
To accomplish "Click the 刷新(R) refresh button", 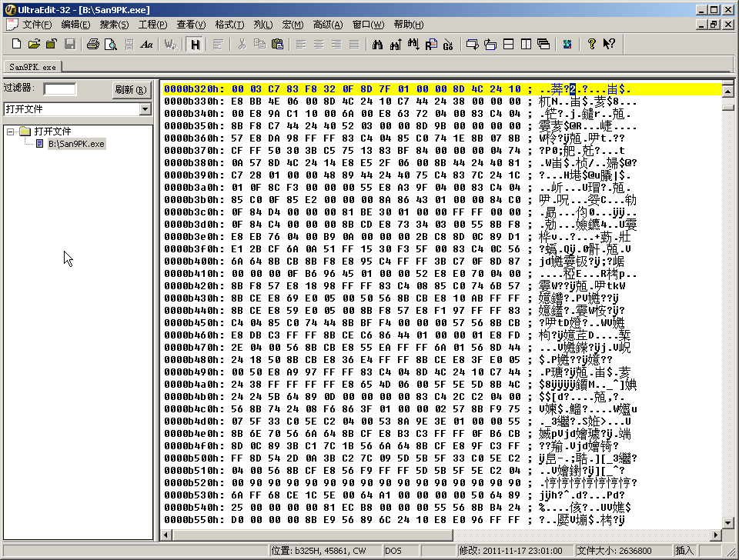I will (x=130, y=89).
